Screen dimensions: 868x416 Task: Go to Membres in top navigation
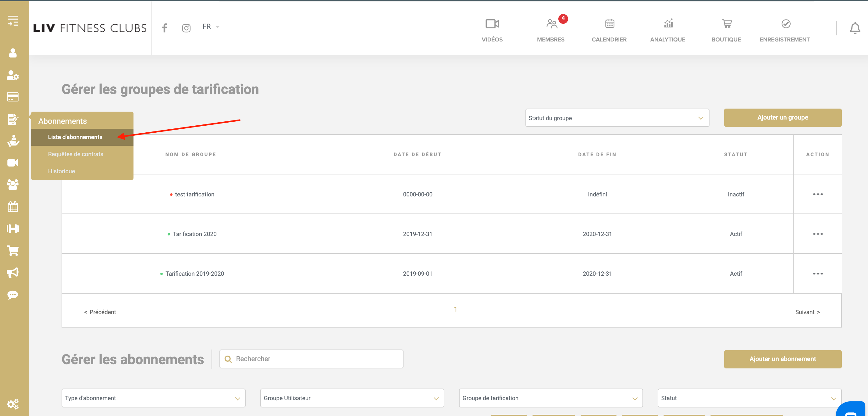click(551, 30)
